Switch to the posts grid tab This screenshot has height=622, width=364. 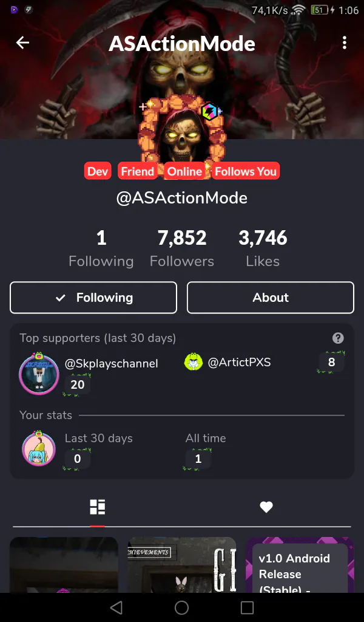pos(98,507)
